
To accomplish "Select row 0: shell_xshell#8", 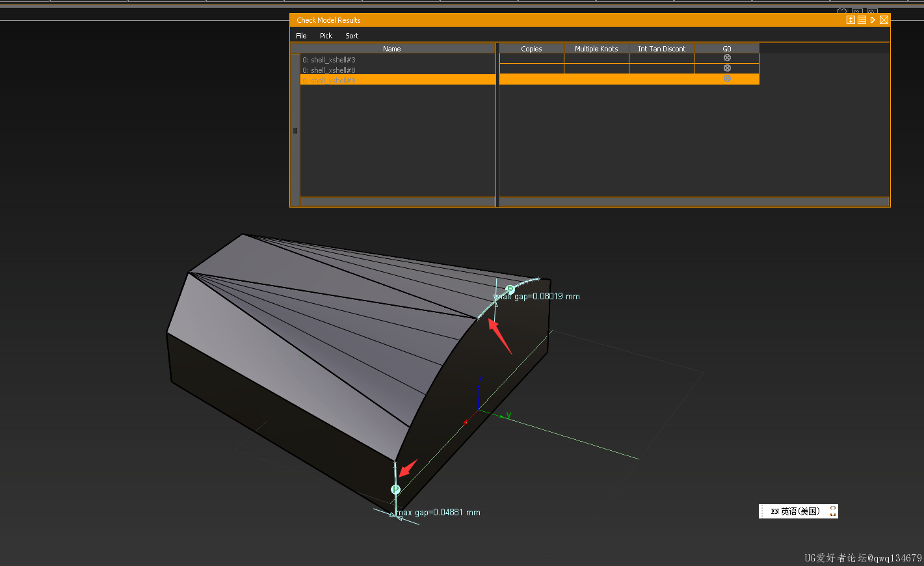I will [397, 70].
